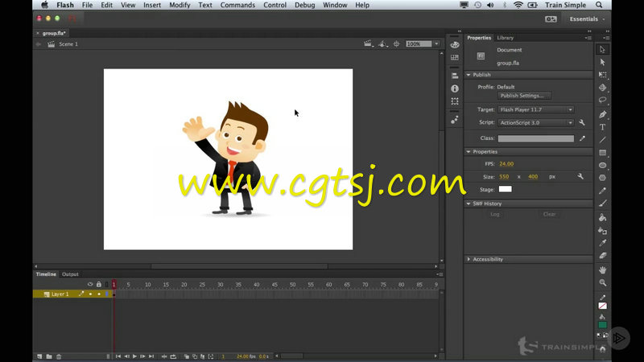Image resolution: width=644 pixels, height=362 pixels.
Task: Toggle Layer 1 outline color square
Action: (x=107, y=294)
